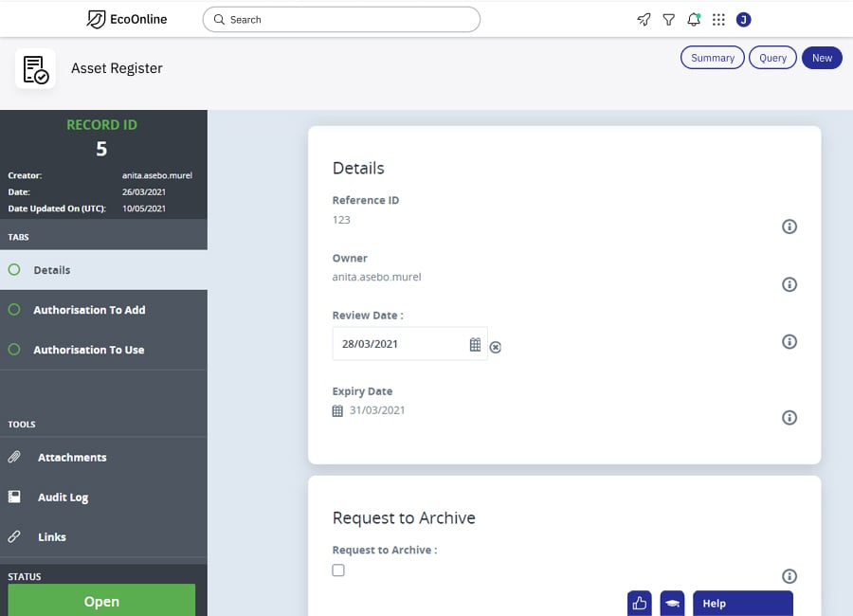Click the Audit Log icon
The width and height of the screenshot is (853, 616).
(14, 497)
